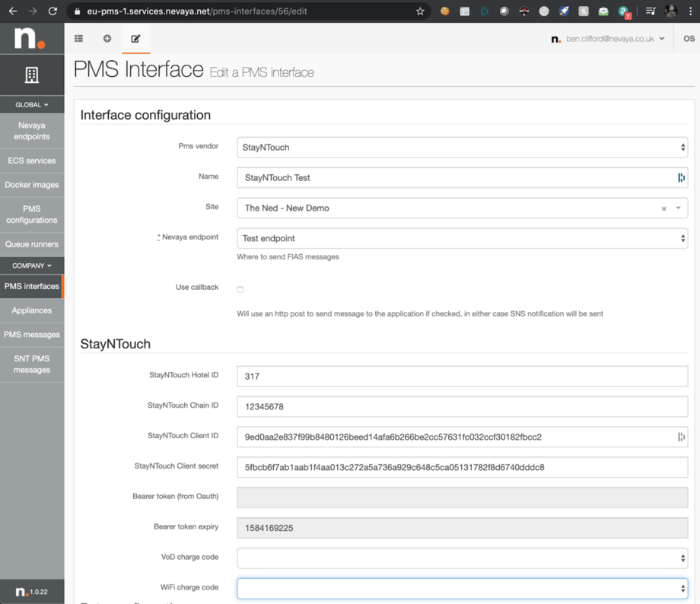Image resolution: width=700 pixels, height=604 pixels.
Task: Click the browser window extension icon
Action: 465,11
